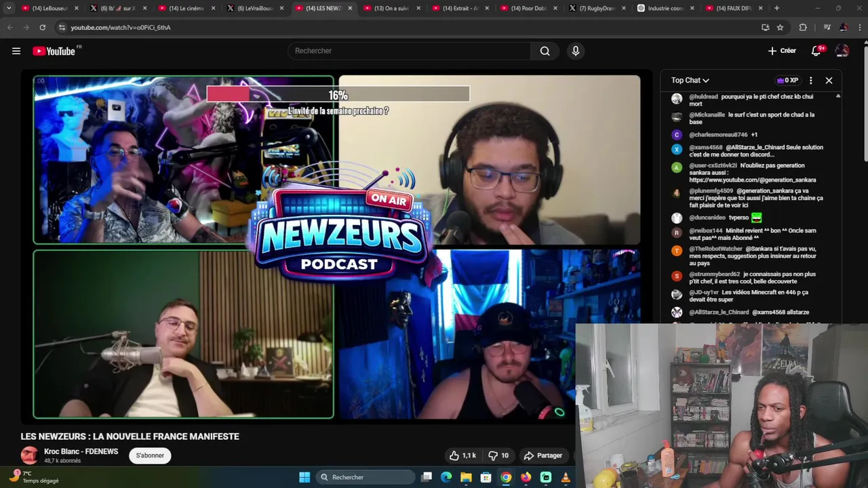
Task: Open media controls in Chrome toolbar
Action: pyautogui.click(x=827, y=27)
